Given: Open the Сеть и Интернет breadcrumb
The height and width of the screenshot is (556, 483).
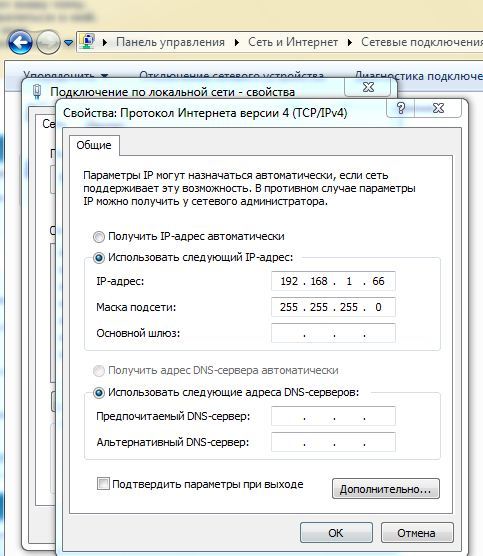Looking at the screenshot, I should pos(293,42).
